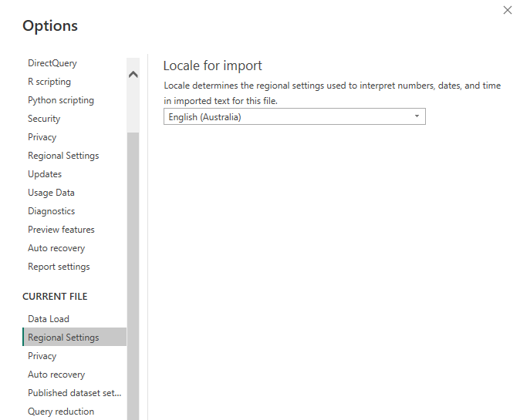Open the Locale for import dropdown
This screenshot has height=420, width=520.
point(295,116)
